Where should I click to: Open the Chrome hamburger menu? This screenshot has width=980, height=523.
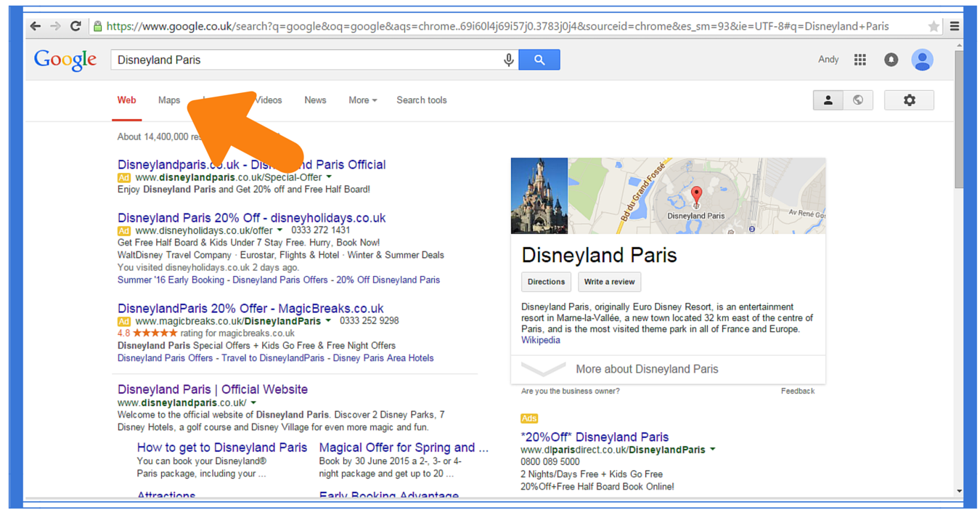click(x=955, y=26)
